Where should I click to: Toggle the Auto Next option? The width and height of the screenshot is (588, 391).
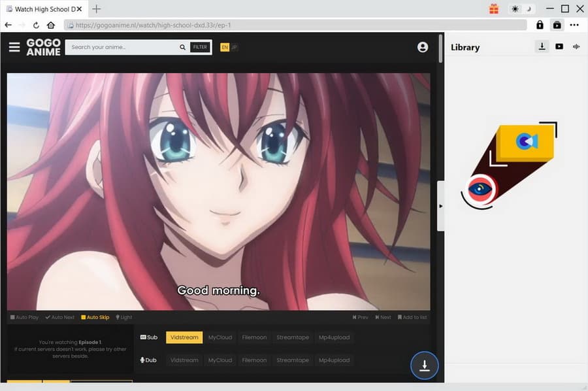coord(59,317)
